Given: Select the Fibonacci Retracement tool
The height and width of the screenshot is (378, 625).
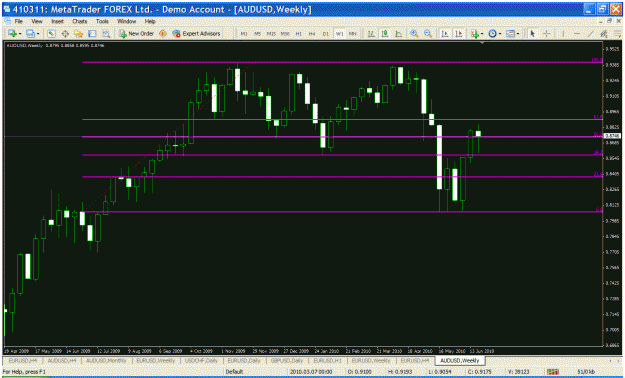Looking at the screenshot, I should pyautogui.click(x=617, y=34).
